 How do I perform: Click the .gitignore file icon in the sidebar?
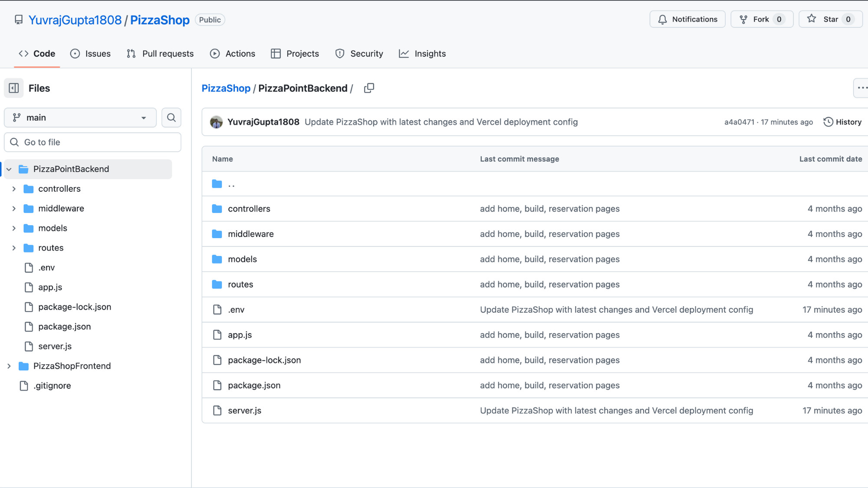24,386
